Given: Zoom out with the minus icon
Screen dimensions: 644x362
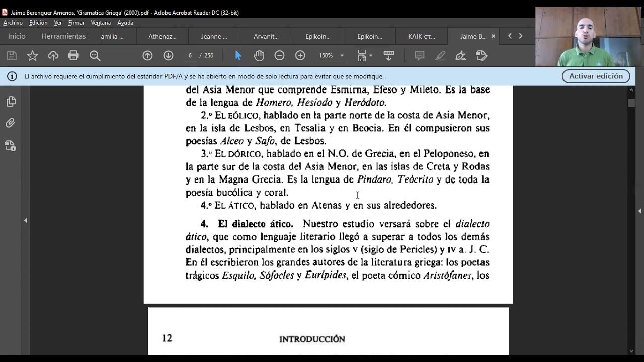Looking at the screenshot, I should coord(279,56).
